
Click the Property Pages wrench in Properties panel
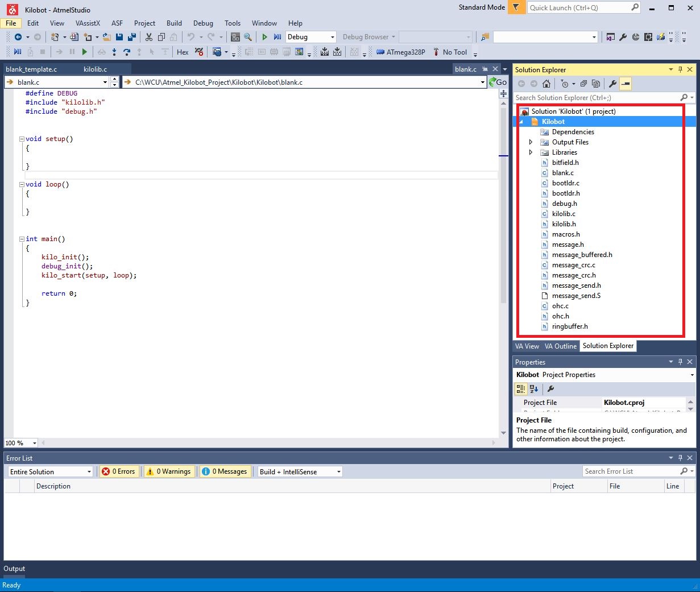coord(550,389)
